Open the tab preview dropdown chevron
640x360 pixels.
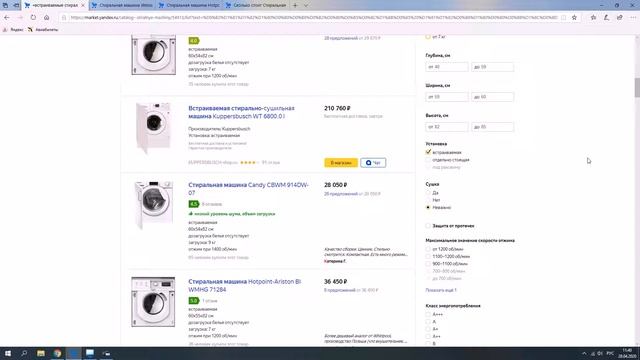click(306, 5)
